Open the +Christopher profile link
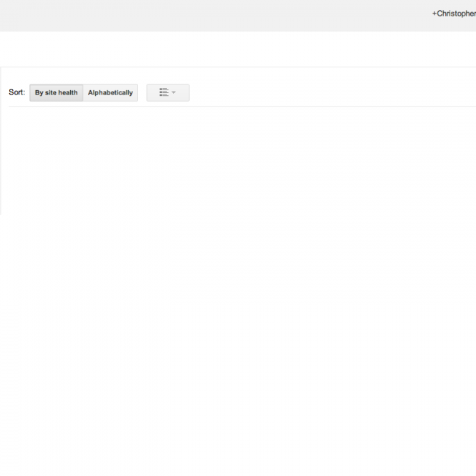The height and width of the screenshot is (476, 476). click(x=454, y=14)
